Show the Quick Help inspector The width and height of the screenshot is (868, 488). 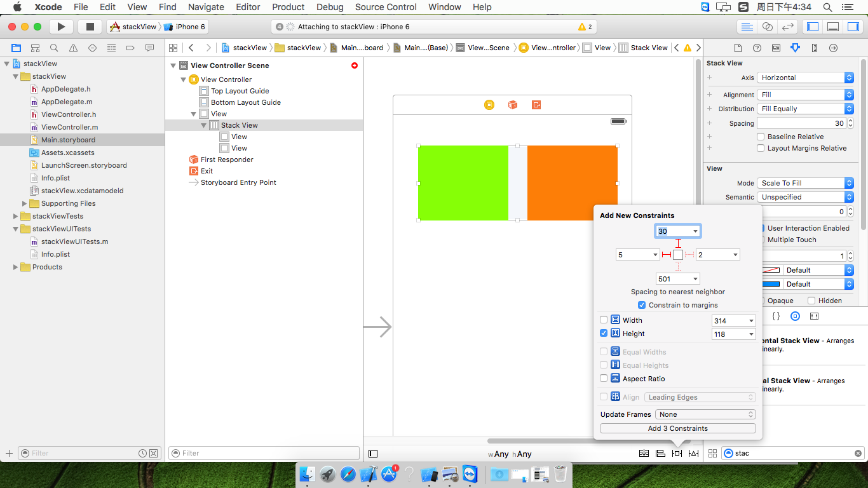coord(757,48)
